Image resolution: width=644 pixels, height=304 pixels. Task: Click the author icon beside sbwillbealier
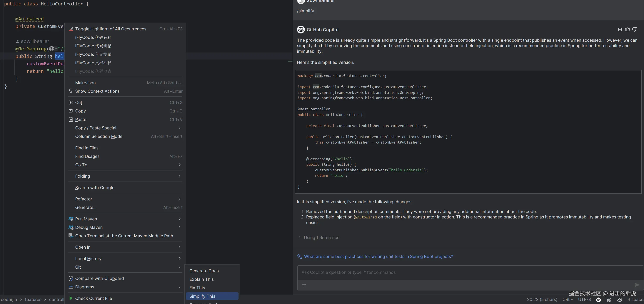coord(17,41)
